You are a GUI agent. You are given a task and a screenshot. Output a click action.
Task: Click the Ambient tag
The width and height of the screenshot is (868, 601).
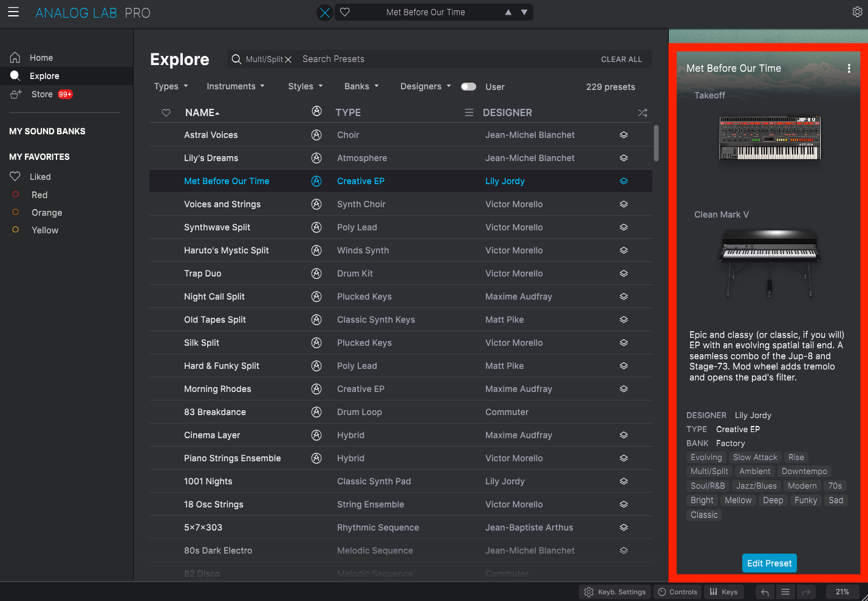coord(754,472)
